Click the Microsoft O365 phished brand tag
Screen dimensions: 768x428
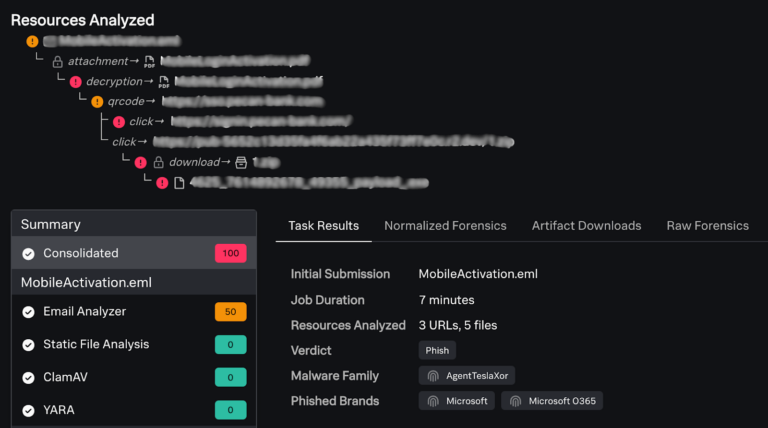coord(552,401)
